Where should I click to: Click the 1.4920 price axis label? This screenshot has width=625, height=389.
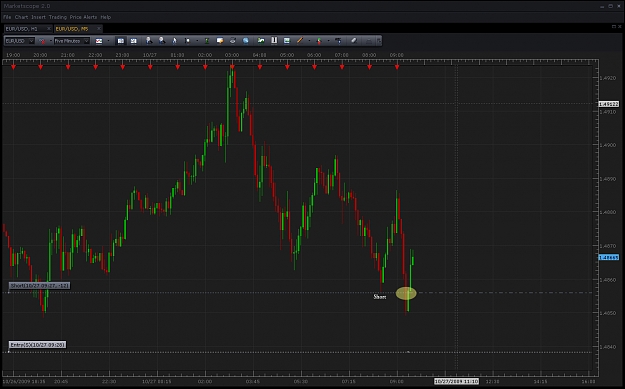tap(607, 78)
